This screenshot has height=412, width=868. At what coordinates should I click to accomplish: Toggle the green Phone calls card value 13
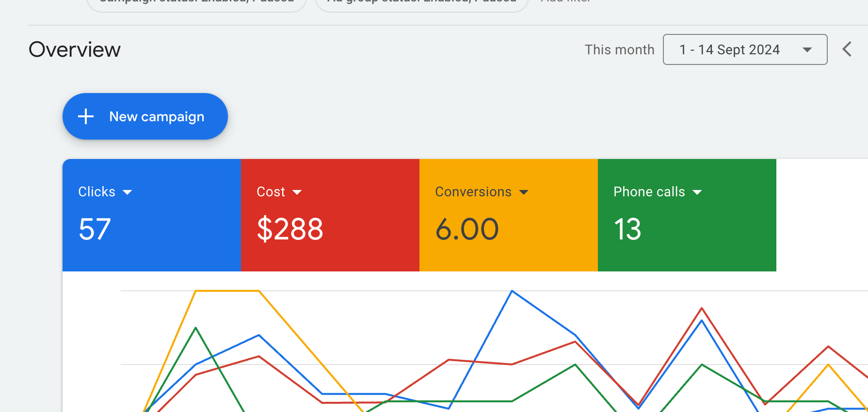click(627, 229)
